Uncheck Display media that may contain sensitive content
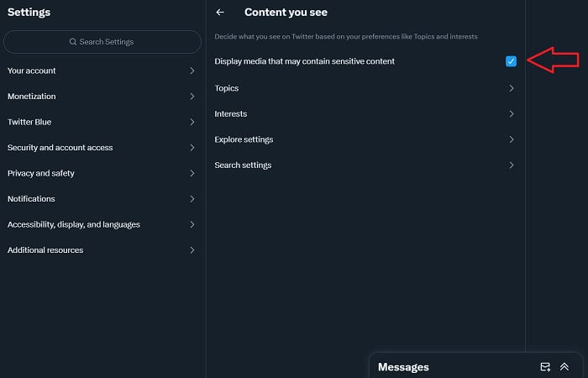 511,61
